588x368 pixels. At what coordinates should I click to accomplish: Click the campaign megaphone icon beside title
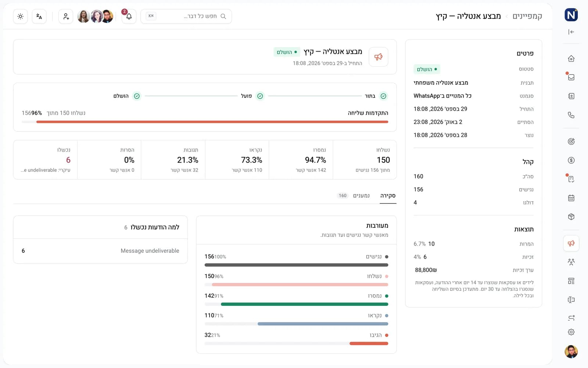click(x=379, y=57)
